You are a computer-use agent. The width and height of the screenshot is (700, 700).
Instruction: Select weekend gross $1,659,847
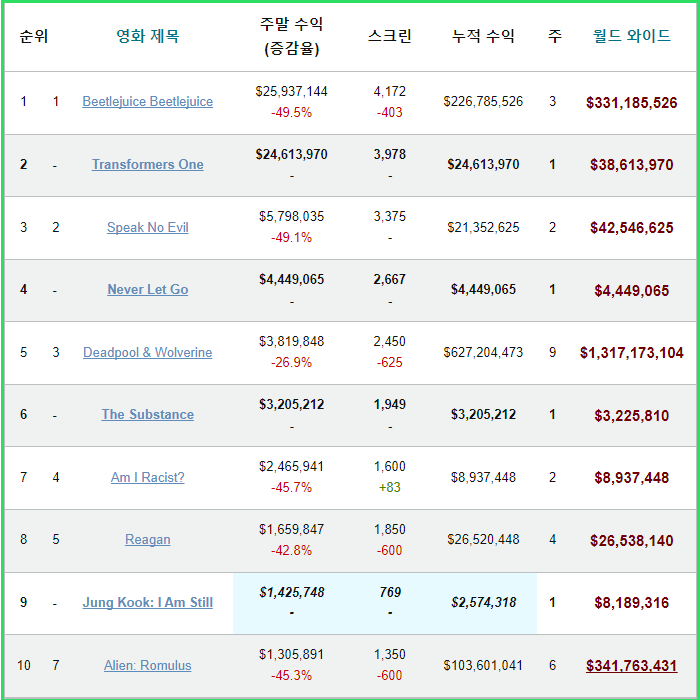coord(292,529)
